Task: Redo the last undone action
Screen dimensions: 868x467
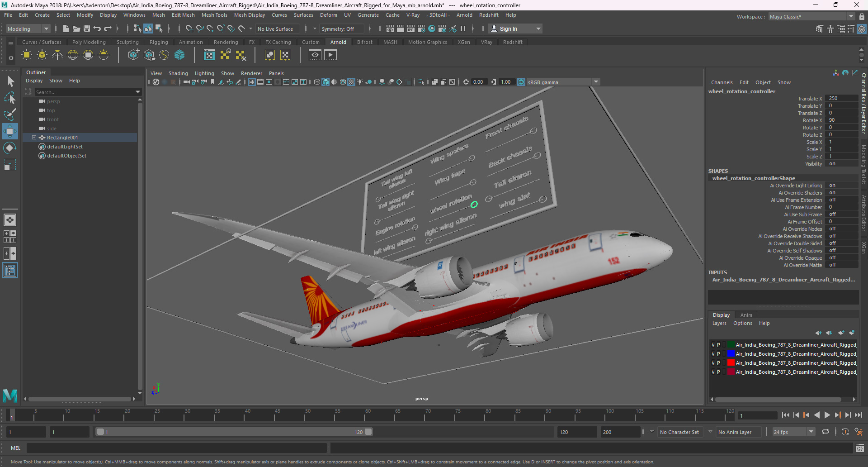Action: 108,29
